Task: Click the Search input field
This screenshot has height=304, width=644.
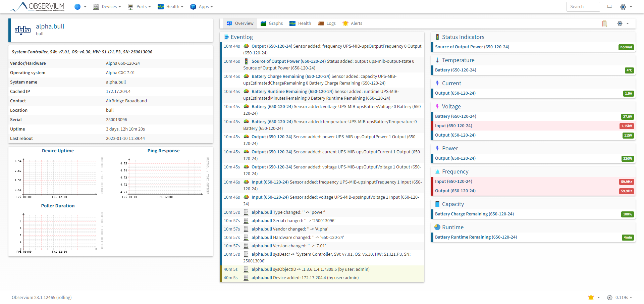Action: coord(583,7)
